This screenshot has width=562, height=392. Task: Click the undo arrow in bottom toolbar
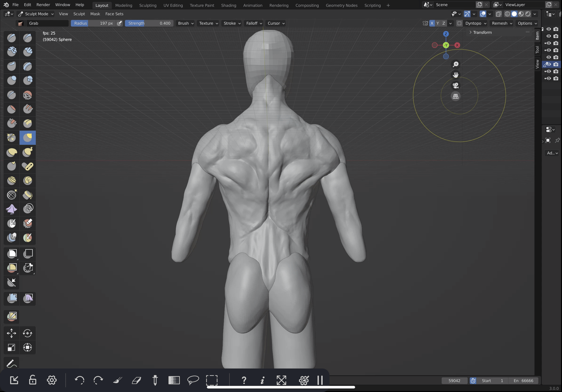(x=79, y=380)
